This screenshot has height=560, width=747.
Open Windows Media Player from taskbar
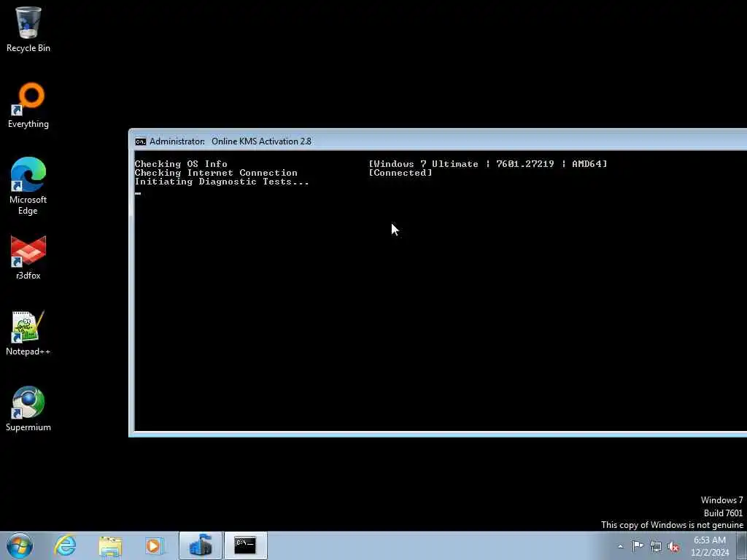pyautogui.click(x=155, y=545)
